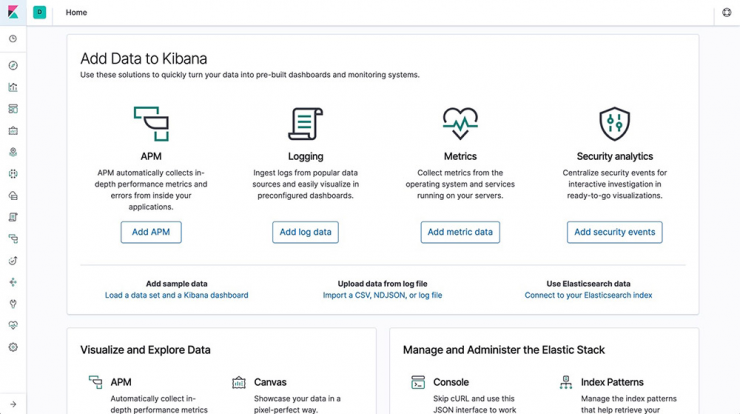Open APM under Visualize and Explore Data

point(121,382)
